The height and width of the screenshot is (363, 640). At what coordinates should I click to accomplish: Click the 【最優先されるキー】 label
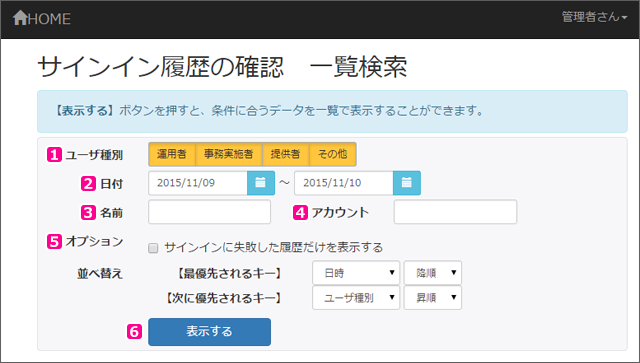coord(229,273)
